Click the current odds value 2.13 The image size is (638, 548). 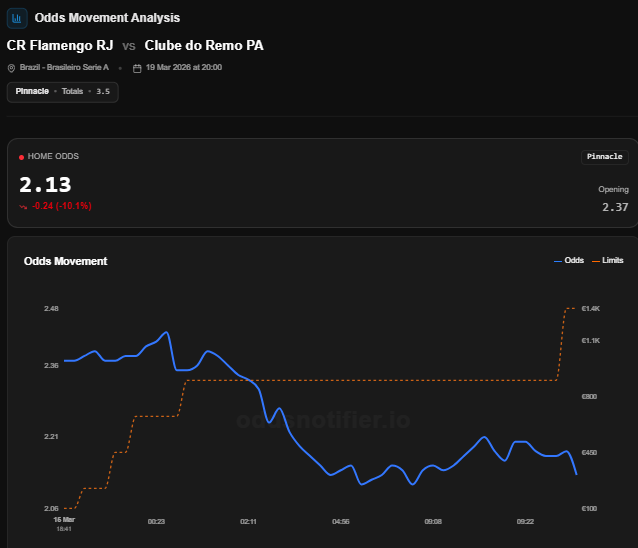pos(45,185)
